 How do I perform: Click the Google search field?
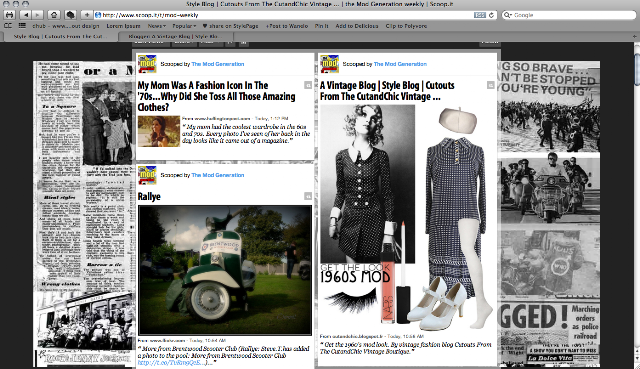point(569,15)
